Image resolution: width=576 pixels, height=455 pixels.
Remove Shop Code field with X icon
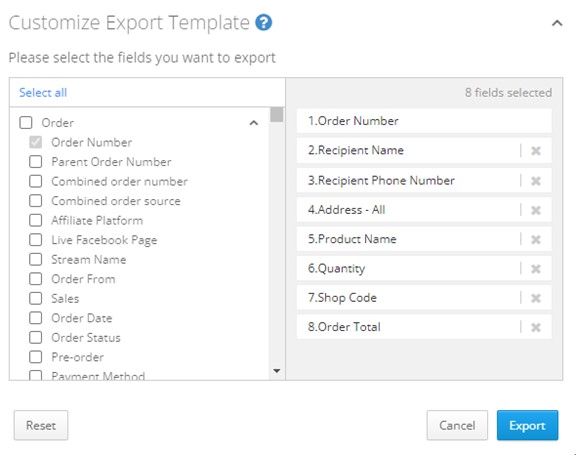(x=536, y=298)
